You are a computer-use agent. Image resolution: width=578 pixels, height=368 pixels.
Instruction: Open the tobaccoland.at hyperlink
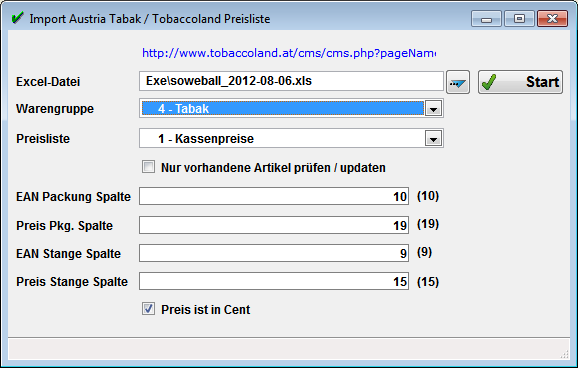[289, 53]
